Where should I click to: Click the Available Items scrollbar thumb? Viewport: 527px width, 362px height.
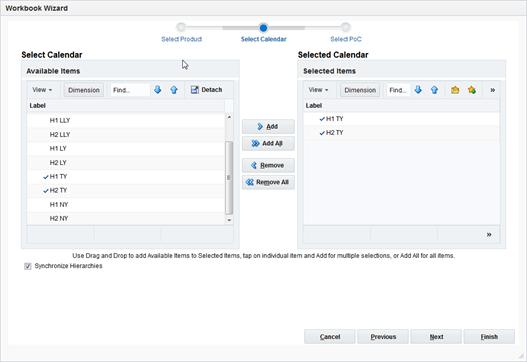(229, 177)
